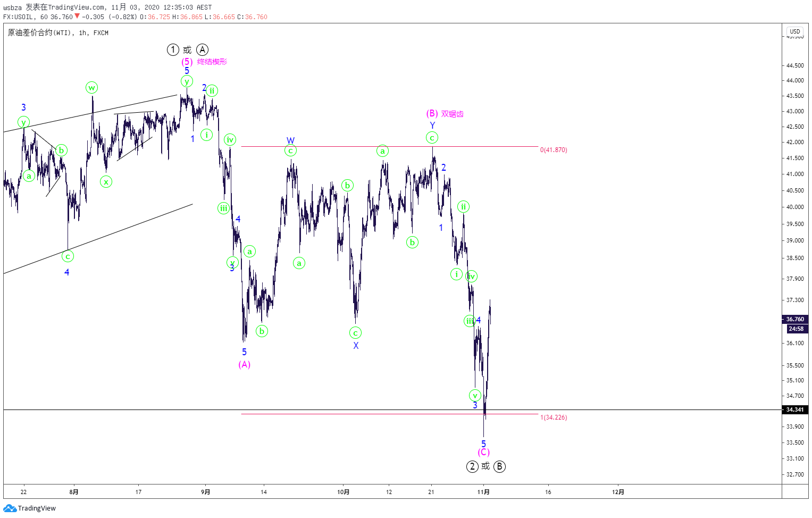This screenshot has width=812, height=518.
Task: Select the current price label 36.760
Action: [795, 319]
